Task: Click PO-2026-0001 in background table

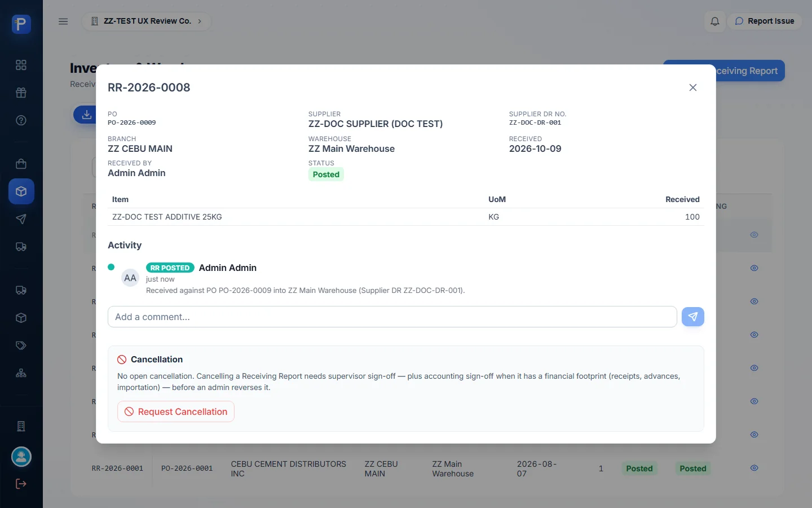Action: point(187,468)
